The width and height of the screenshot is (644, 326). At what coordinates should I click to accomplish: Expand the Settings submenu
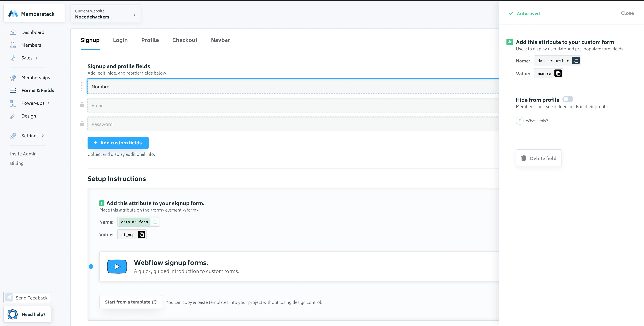click(43, 136)
